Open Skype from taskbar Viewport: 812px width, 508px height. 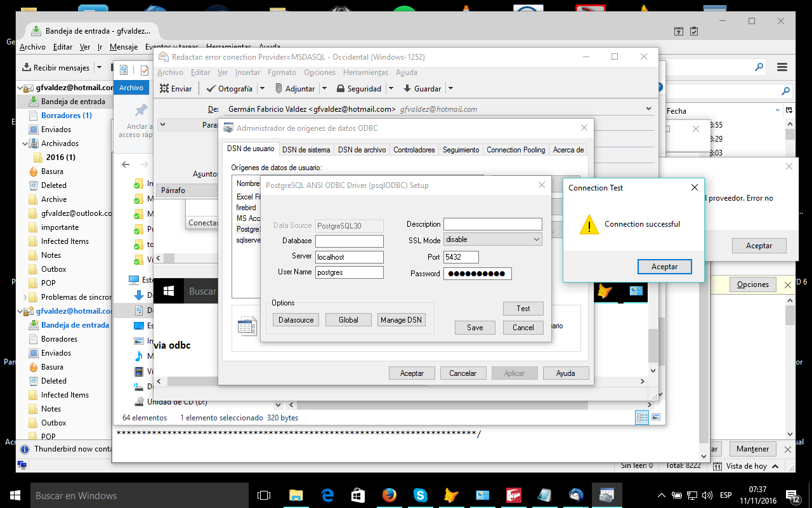coord(420,495)
